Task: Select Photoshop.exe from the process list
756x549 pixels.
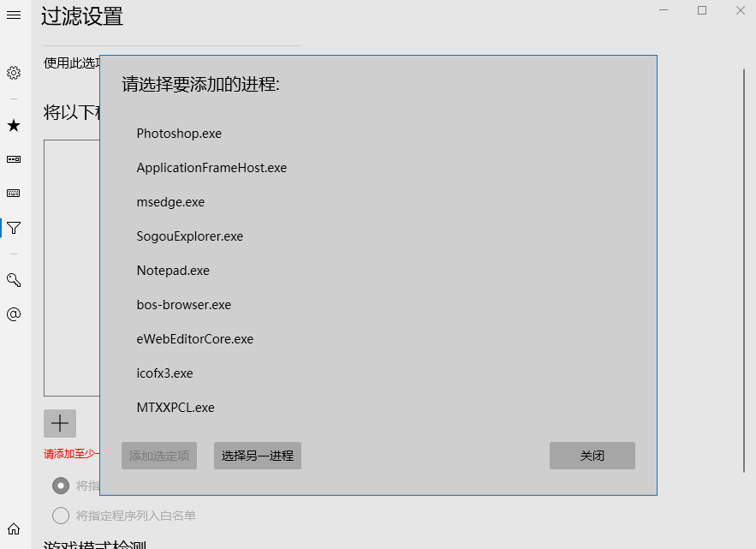Action: pyautogui.click(x=179, y=134)
